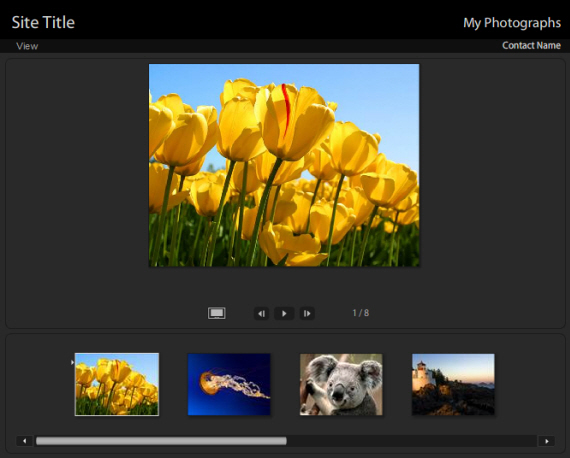
Task: Start slideshow with the play button
Action: [x=284, y=313]
